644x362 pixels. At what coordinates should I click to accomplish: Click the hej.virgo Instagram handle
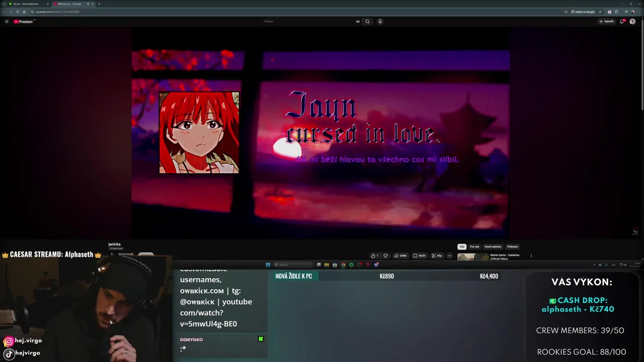[28, 341]
